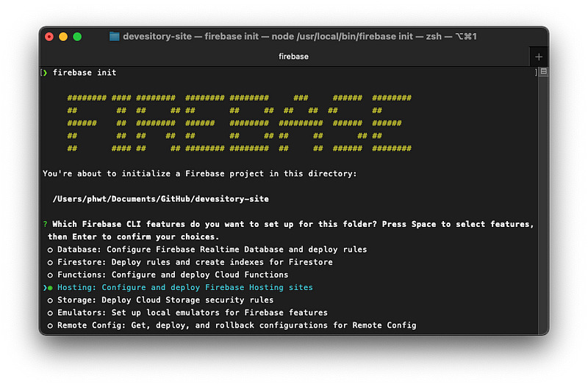Click the 'Which Firebase CLI features' question
Viewport: 588px width, 387px height.
click(x=293, y=224)
